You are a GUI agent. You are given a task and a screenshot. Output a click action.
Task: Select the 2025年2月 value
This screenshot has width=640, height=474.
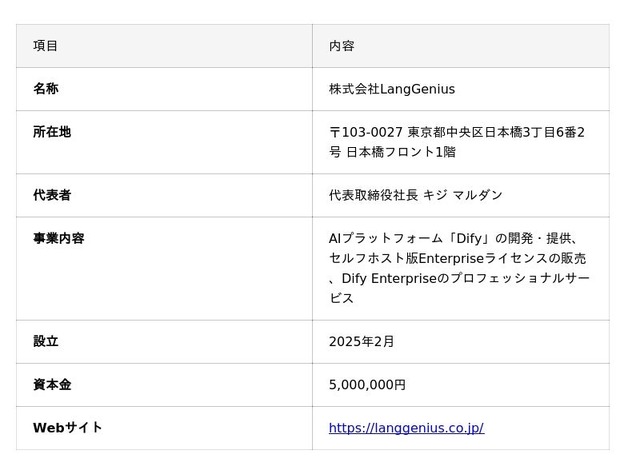click(361, 341)
